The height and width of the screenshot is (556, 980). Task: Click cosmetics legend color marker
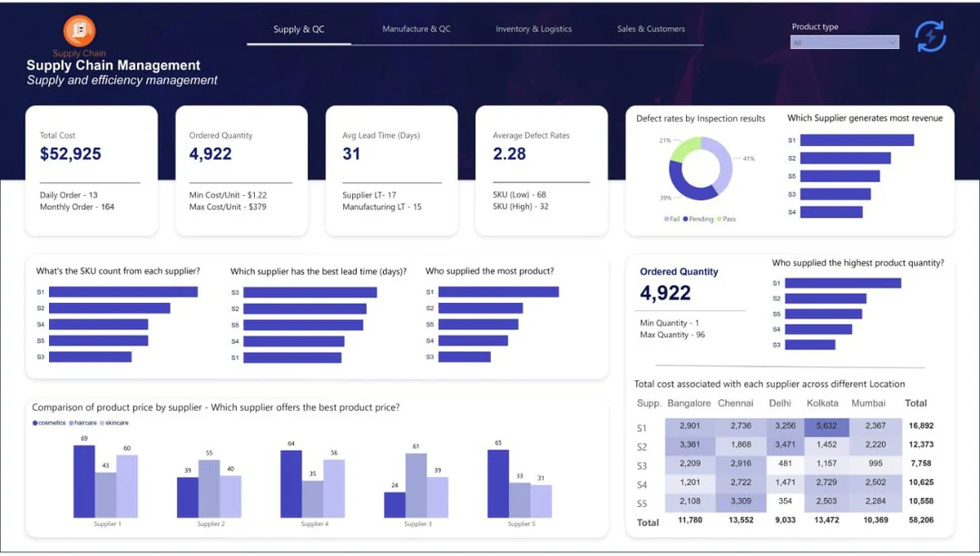(35, 423)
